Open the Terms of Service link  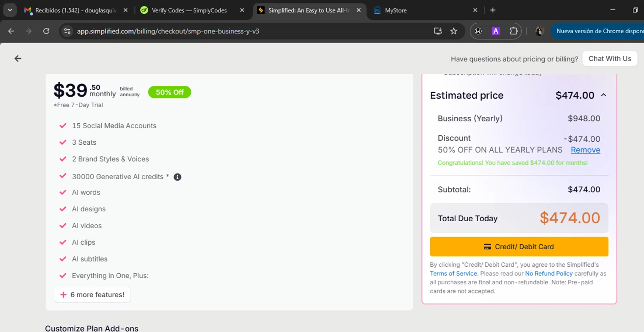coord(454,273)
